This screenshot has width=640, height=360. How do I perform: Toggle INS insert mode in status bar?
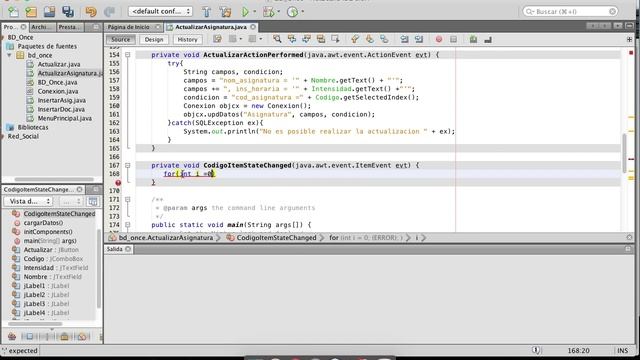coord(623,350)
